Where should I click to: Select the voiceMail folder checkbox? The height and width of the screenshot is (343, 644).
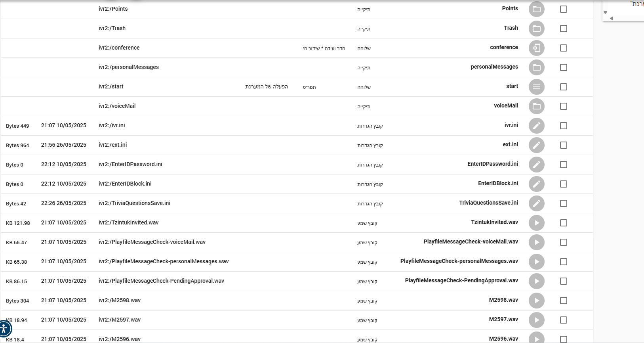click(563, 106)
